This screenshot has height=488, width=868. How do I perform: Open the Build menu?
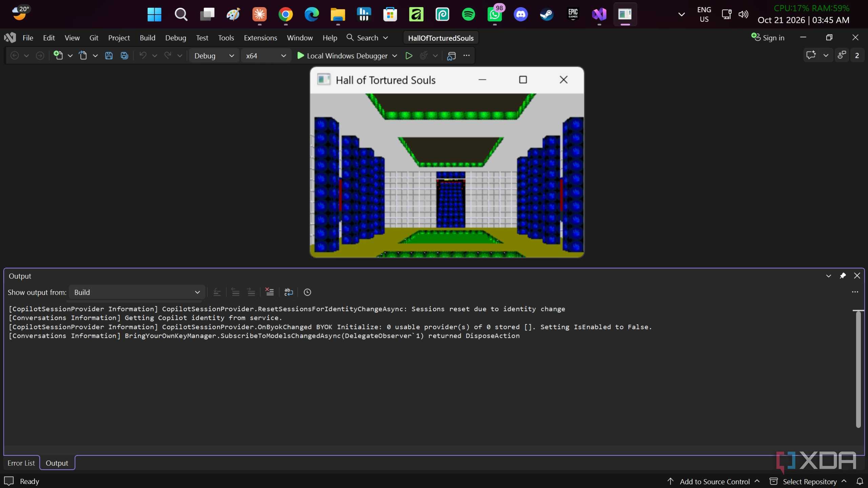[147, 38]
